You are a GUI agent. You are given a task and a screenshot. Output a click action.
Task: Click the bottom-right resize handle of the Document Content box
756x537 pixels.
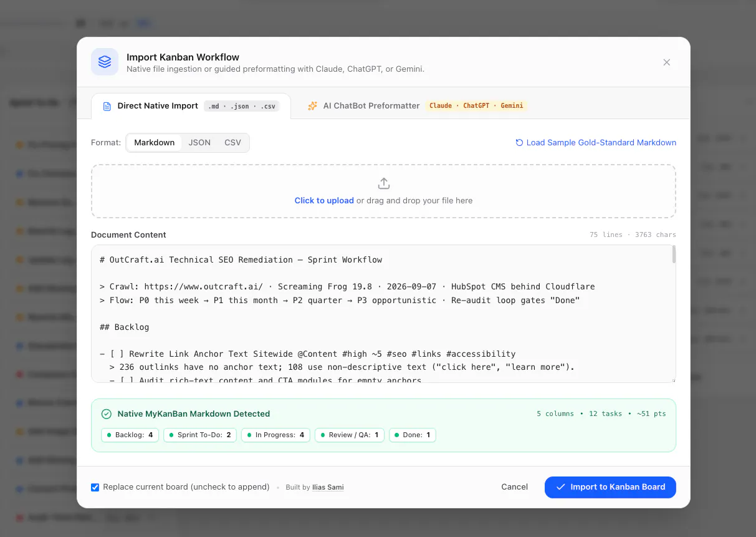(672, 379)
